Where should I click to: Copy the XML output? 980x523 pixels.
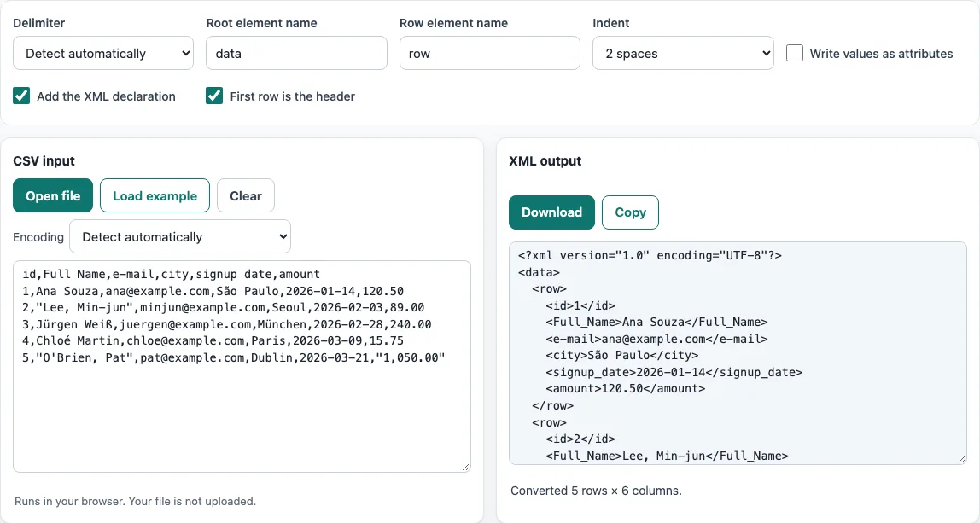tap(630, 212)
